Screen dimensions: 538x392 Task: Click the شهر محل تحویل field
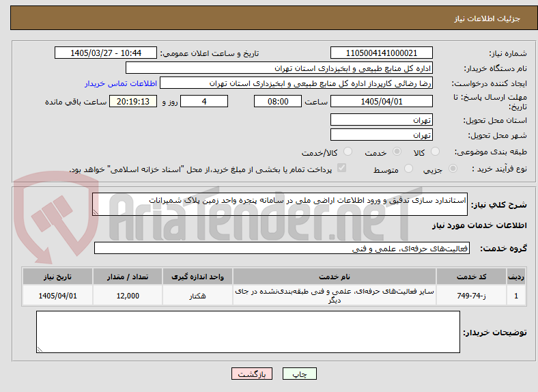382,135
